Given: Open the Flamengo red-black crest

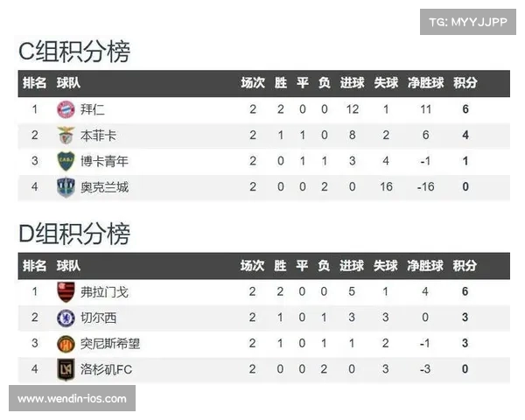Looking at the screenshot, I should [x=66, y=292].
